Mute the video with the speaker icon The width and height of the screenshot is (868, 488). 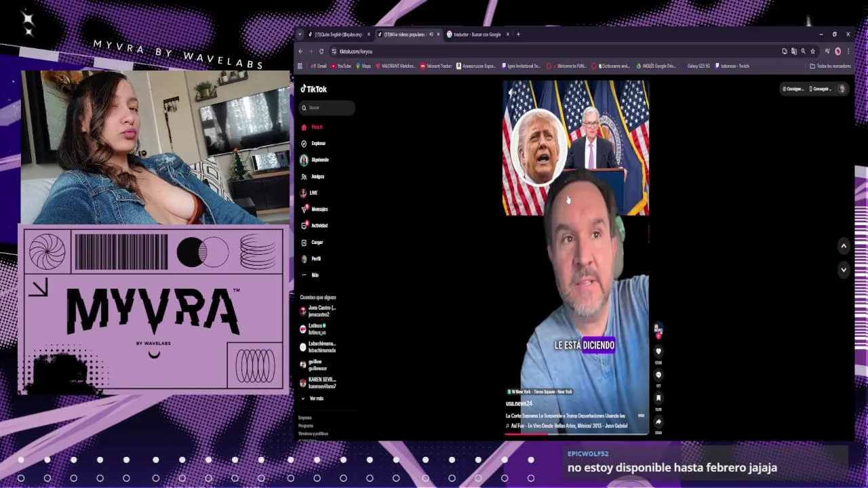[x=511, y=92]
